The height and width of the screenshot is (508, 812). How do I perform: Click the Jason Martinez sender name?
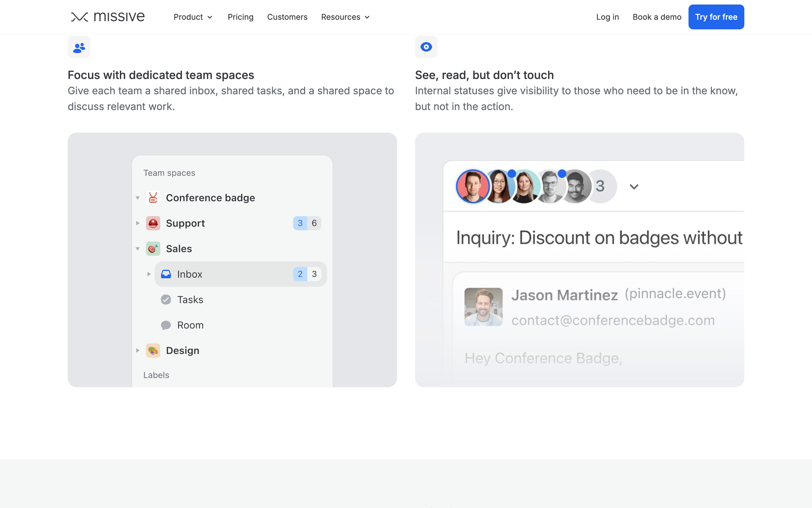pyautogui.click(x=564, y=295)
